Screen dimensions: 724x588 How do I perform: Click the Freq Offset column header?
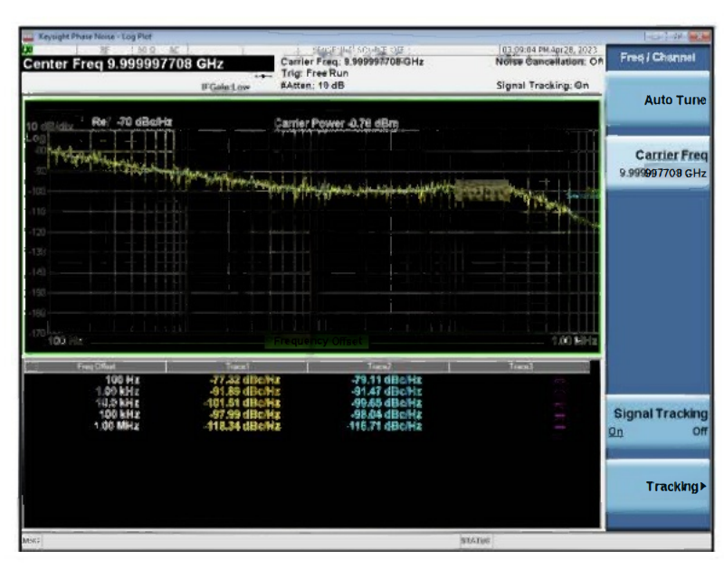coord(94,367)
